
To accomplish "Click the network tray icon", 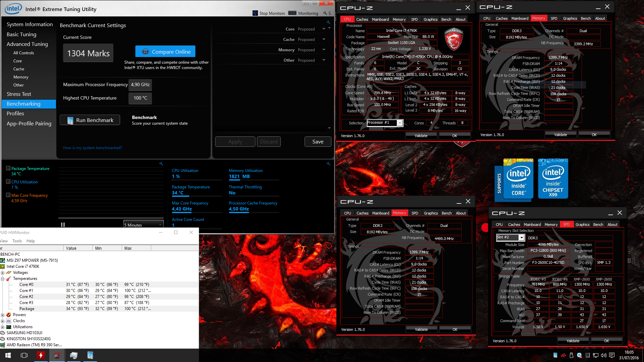I will point(595,355).
